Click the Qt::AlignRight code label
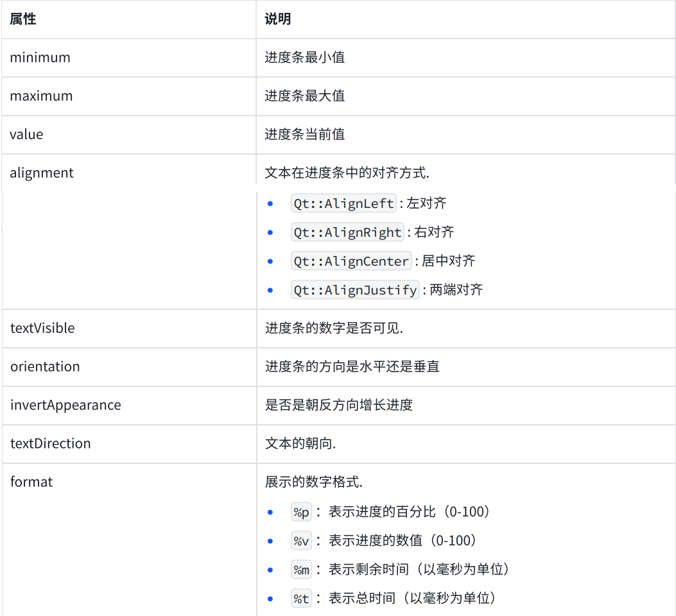Viewport: 676px width, 616px height. [347, 232]
